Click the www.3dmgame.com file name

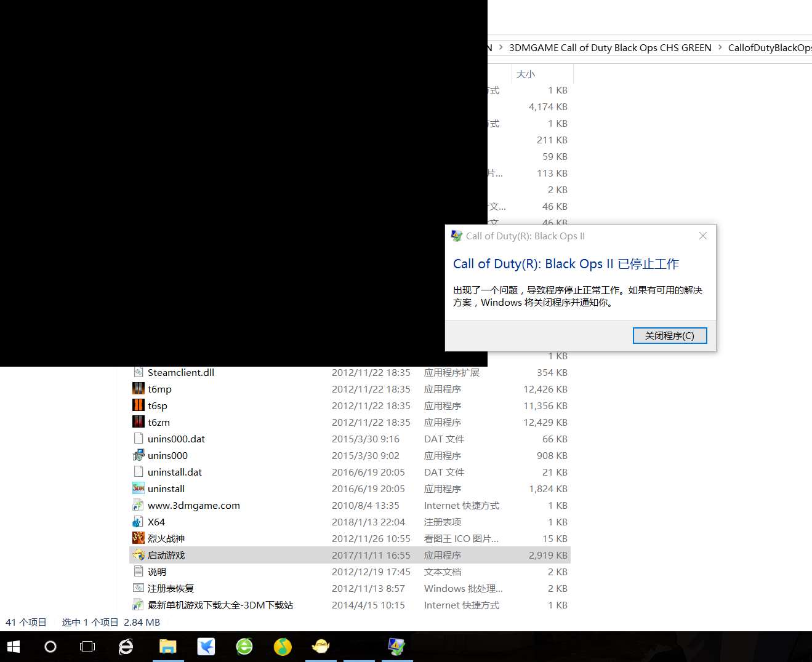coord(194,505)
